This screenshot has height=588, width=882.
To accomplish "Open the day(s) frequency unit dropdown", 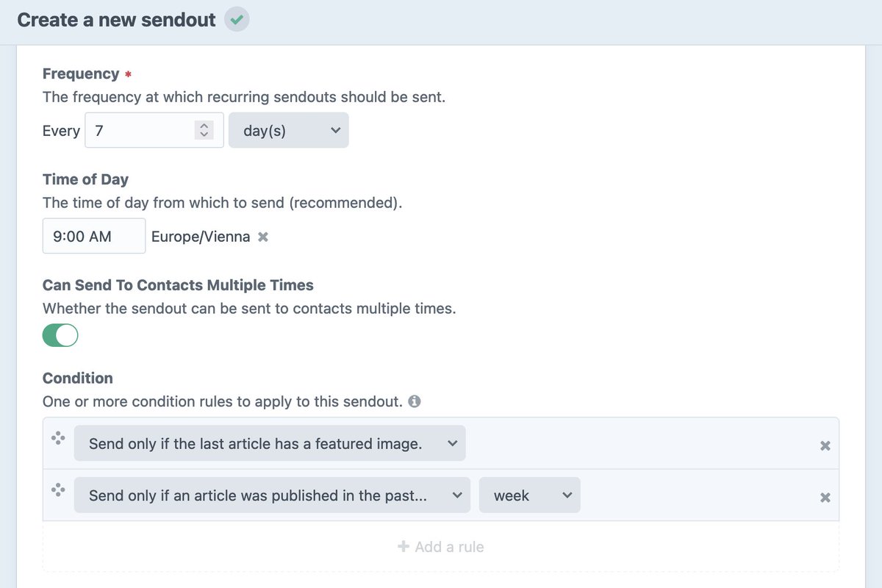I will 289,130.
